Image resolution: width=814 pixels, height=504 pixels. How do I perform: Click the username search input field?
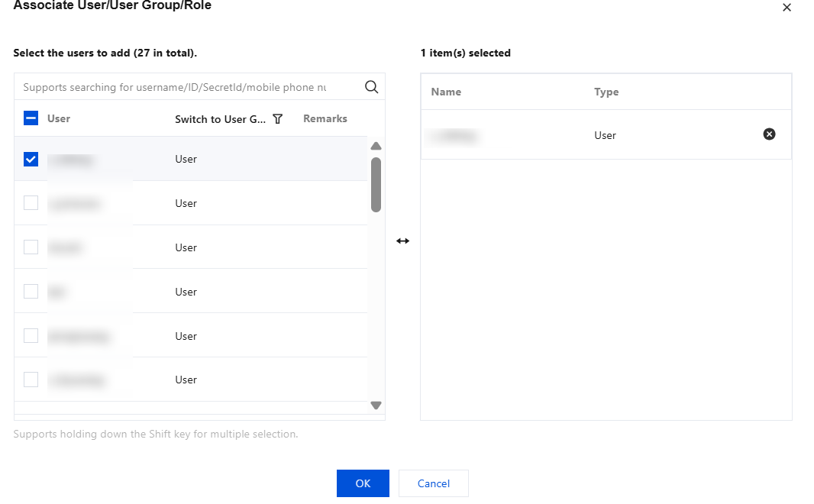[x=183, y=87]
